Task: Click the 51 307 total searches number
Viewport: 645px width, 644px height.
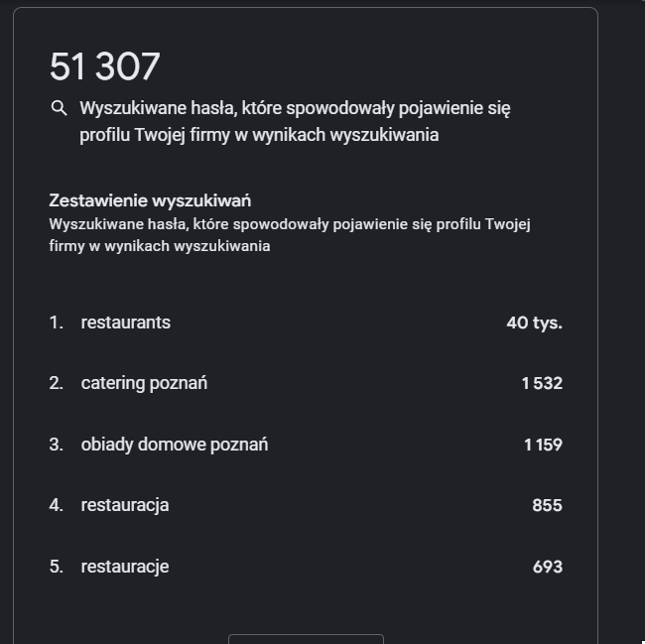Action: coord(104,66)
